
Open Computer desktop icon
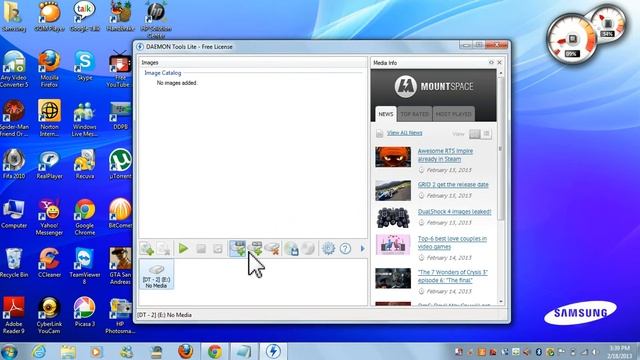(14, 213)
